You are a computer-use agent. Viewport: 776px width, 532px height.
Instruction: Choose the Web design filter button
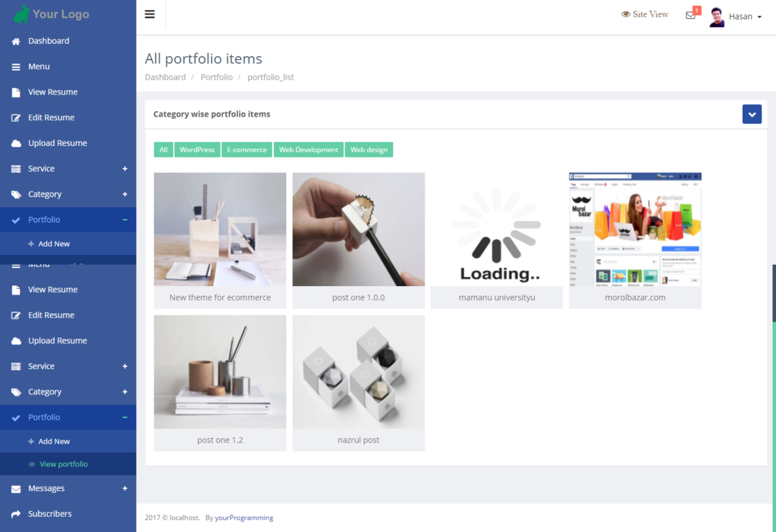(x=369, y=150)
